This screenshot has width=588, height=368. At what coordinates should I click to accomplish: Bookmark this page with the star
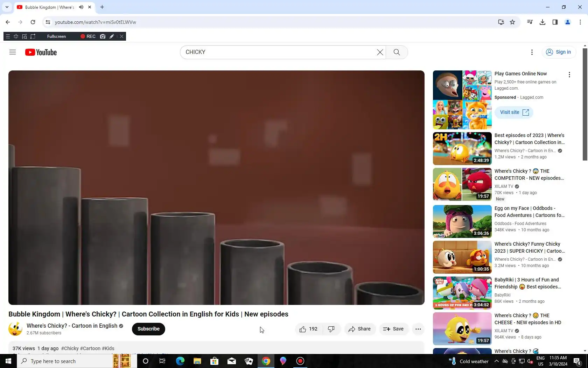pyautogui.click(x=512, y=22)
